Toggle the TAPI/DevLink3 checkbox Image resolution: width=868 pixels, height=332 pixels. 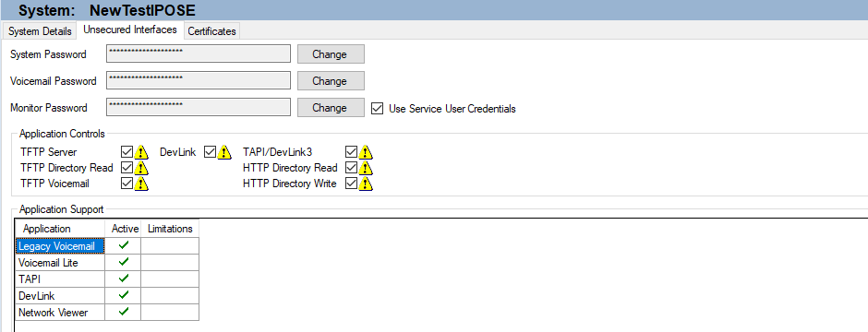pyautogui.click(x=351, y=152)
